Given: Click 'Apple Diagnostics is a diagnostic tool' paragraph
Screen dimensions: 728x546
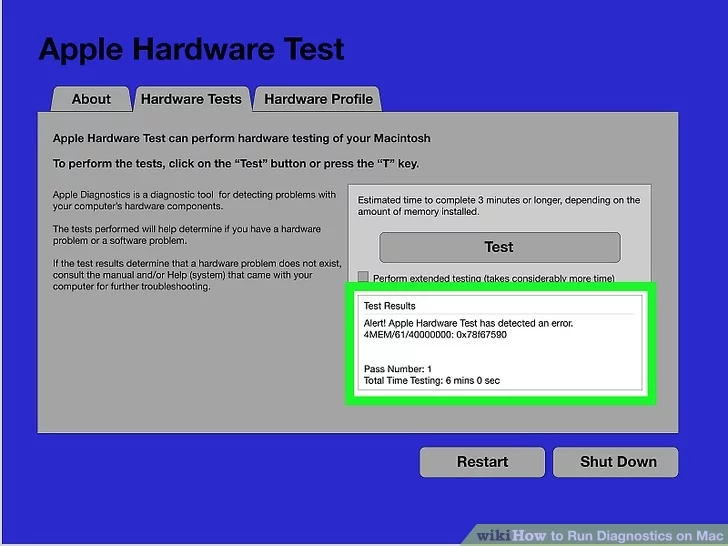Looking at the screenshot, I should [194, 200].
